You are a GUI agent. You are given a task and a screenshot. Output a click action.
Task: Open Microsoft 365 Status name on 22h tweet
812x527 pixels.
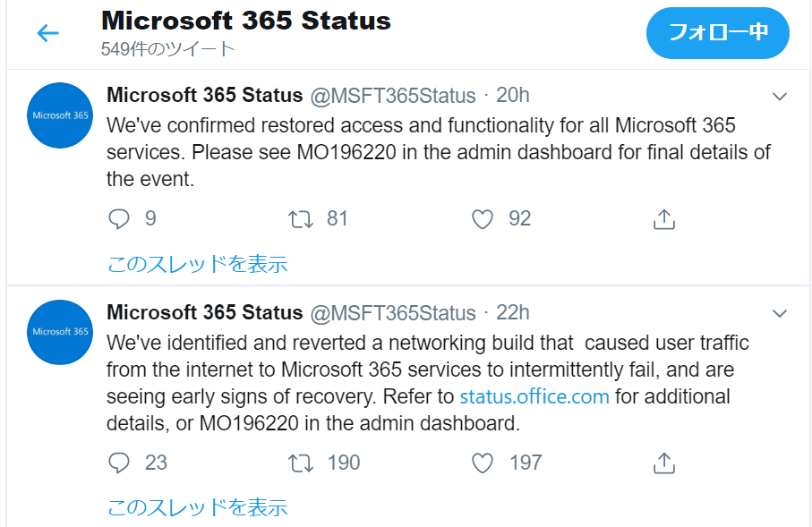coord(204,312)
